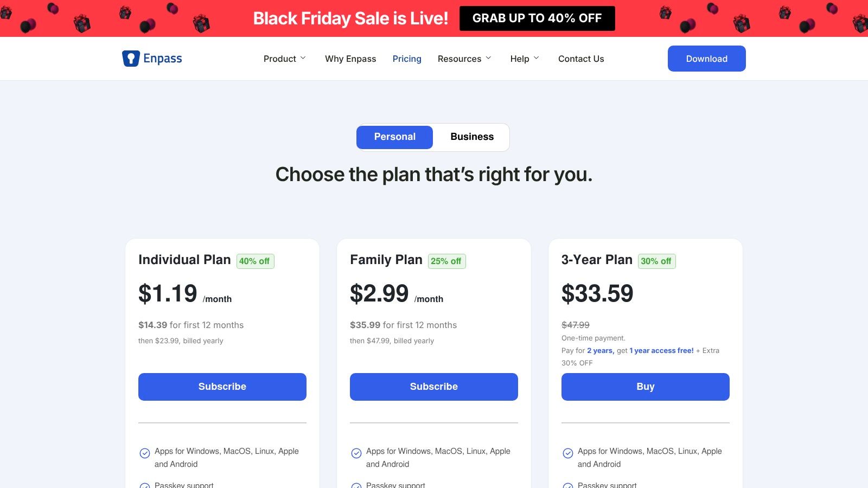Subscribe to the Family Plan
The height and width of the screenshot is (488, 868).
point(434,387)
